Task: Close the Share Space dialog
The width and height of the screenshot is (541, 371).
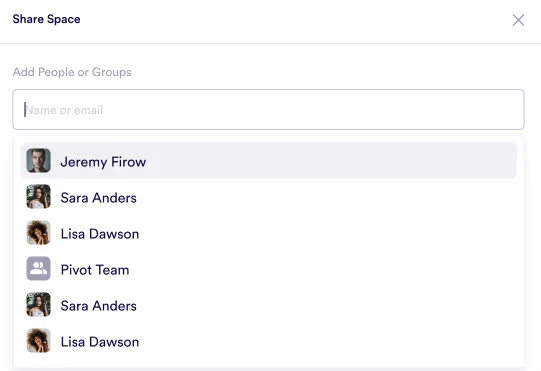Action: pos(518,20)
